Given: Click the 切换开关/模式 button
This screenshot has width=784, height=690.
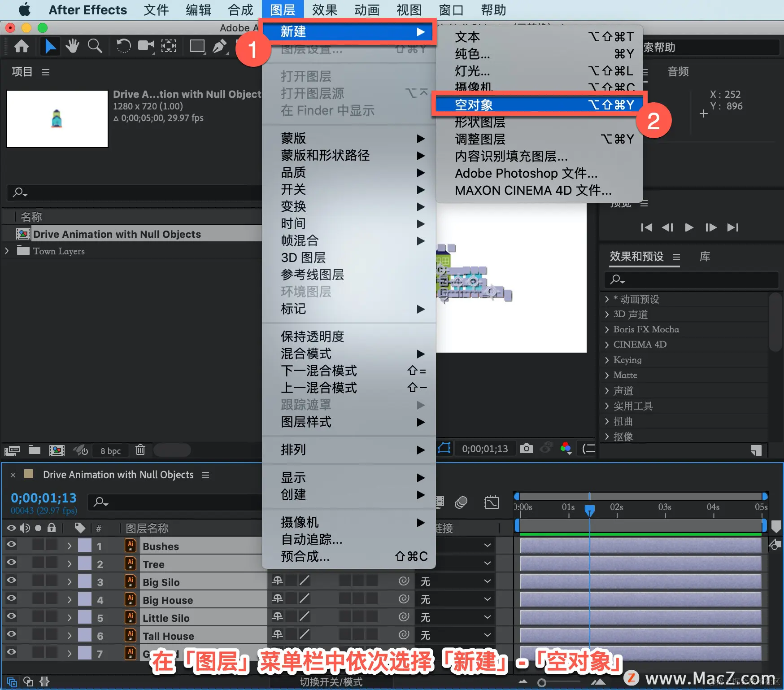Looking at the screenshot, I should pos(331,682).
